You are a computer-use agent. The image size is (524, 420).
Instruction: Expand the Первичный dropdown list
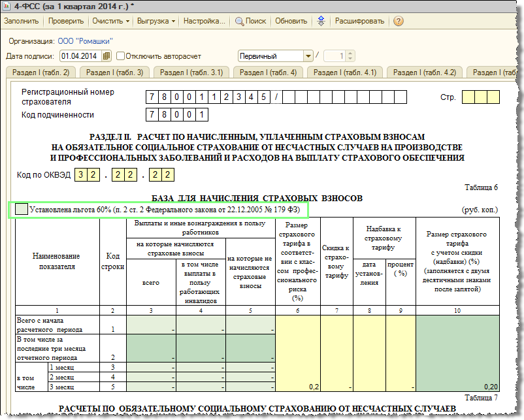click(x=307, y=56)
